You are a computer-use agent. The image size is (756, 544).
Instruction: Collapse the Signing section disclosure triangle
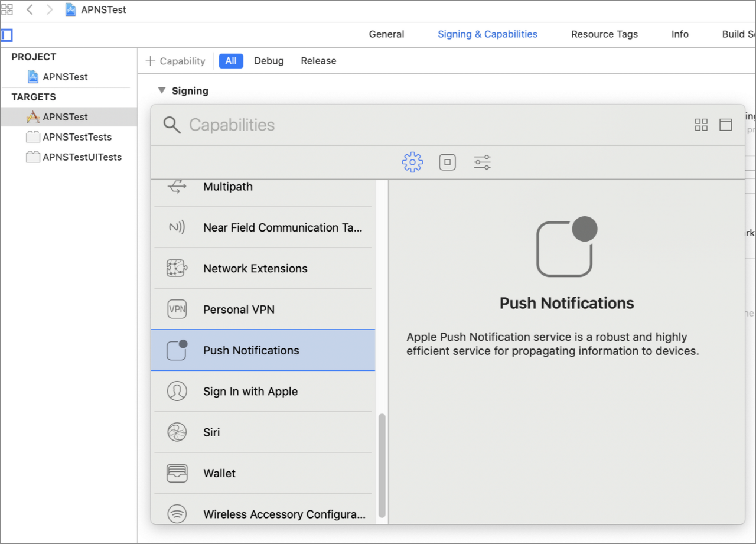[161, 90]
